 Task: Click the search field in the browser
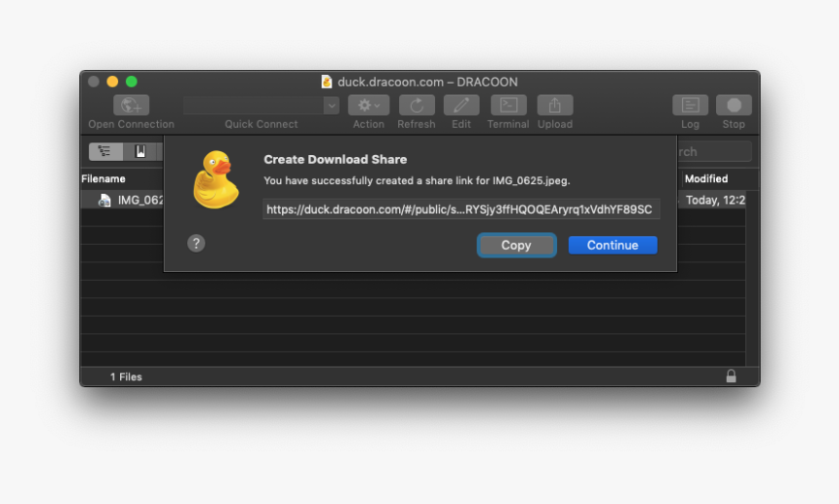(x=714, y=152)
